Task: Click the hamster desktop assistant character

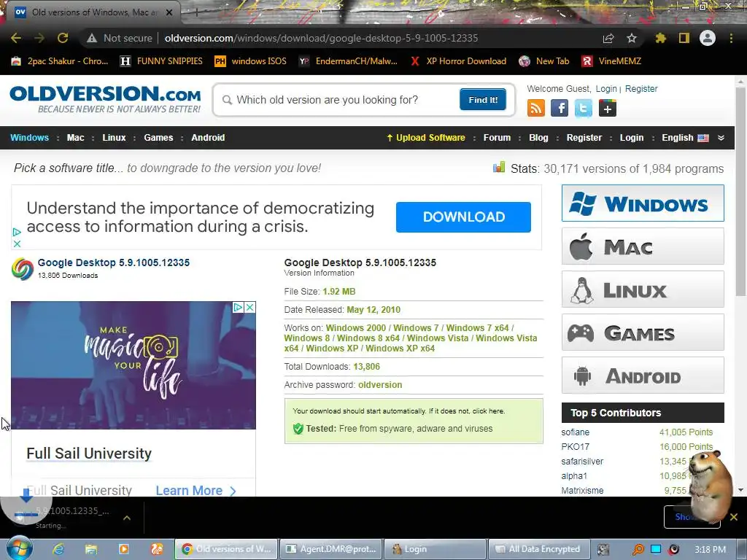Action: click(710, 486)
